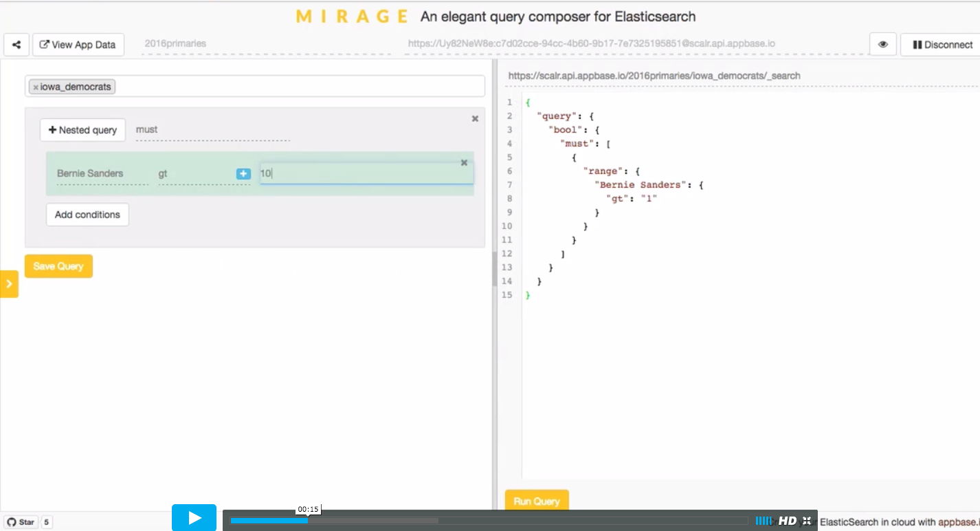Click the type selection input box
Viewport: 980px width, 531px height.
255,87
